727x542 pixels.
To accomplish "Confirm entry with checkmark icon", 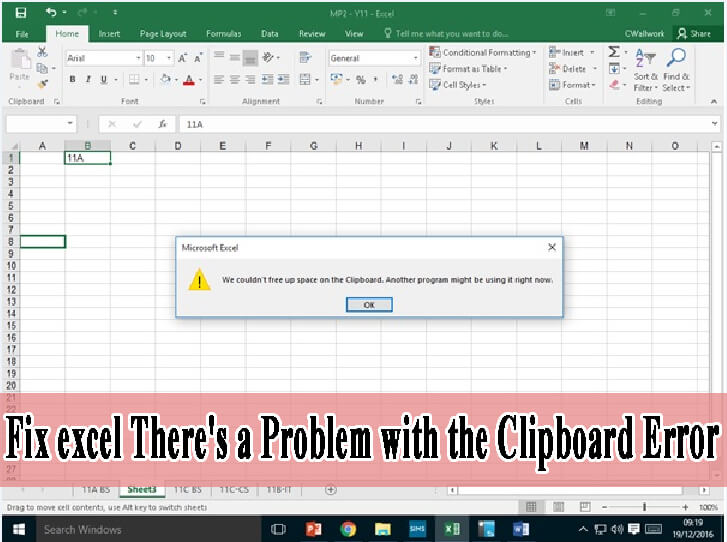I will (x=137, y=124).
